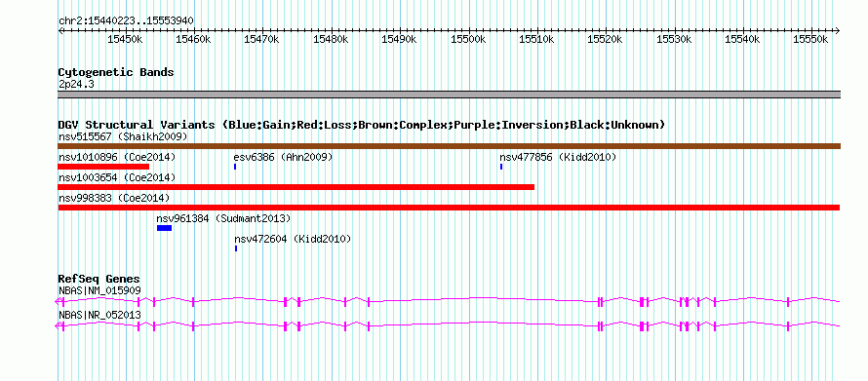Click the nsv998383 (Coe2014) label

click(114, 198)
